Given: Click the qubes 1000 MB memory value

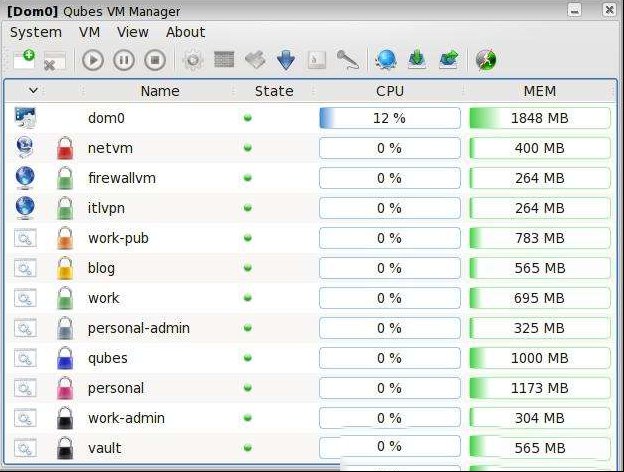Looking at the screenshot, I should [540, 358].
